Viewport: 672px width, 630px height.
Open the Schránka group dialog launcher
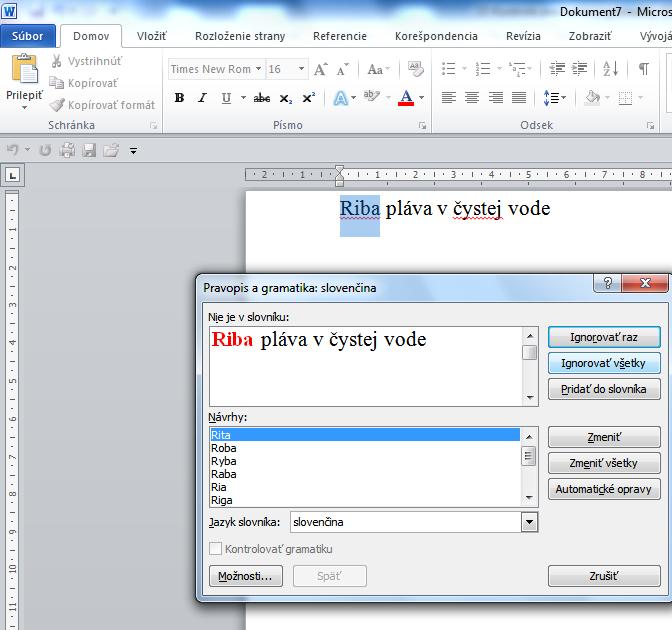(154, 126)
